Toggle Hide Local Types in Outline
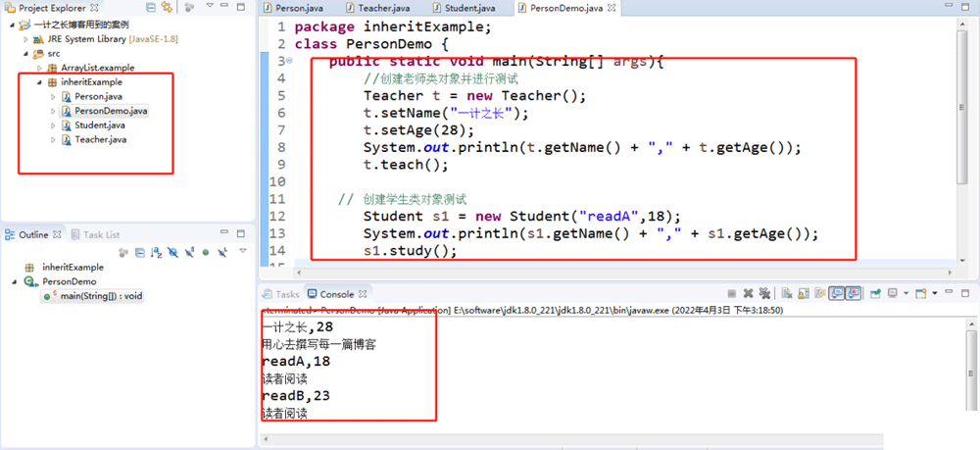Viewport: 980px width, 450px height. tap(221, 253)
